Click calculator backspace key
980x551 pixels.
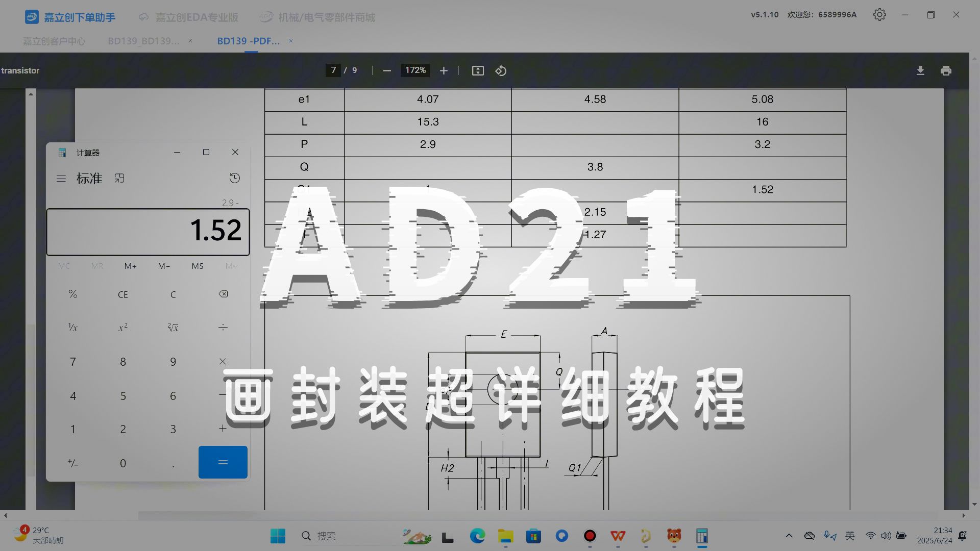click(x=223, y=294)
